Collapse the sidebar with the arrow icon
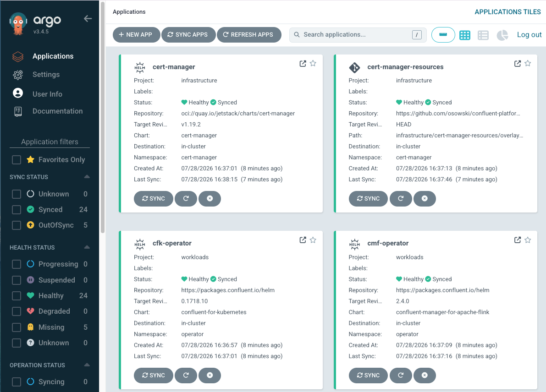Viewport: 546px width, 392px height. pyautogui.click(x=88, y=19)
